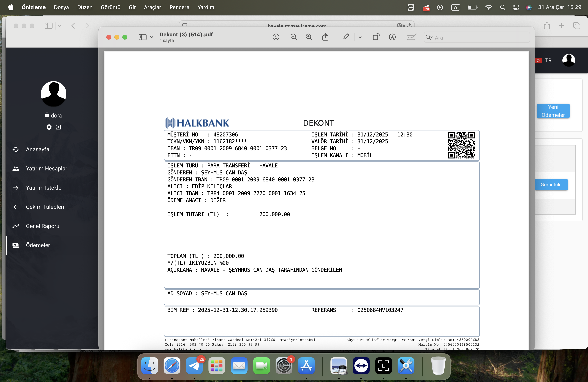This screenshot has height=382, width=588.
Task: Zoom in the PDF in Preview
Action: (x=309, y=37)
